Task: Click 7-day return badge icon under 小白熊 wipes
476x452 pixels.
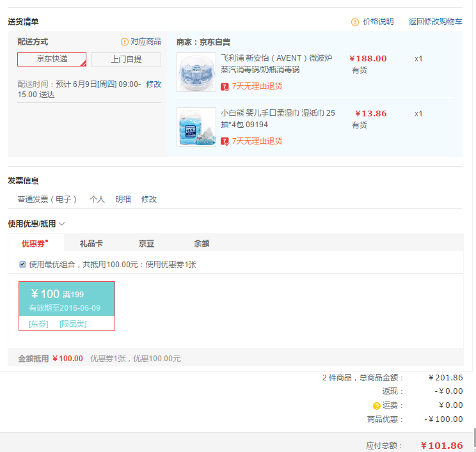Action: pyautogui.click(x=225, y=141)
